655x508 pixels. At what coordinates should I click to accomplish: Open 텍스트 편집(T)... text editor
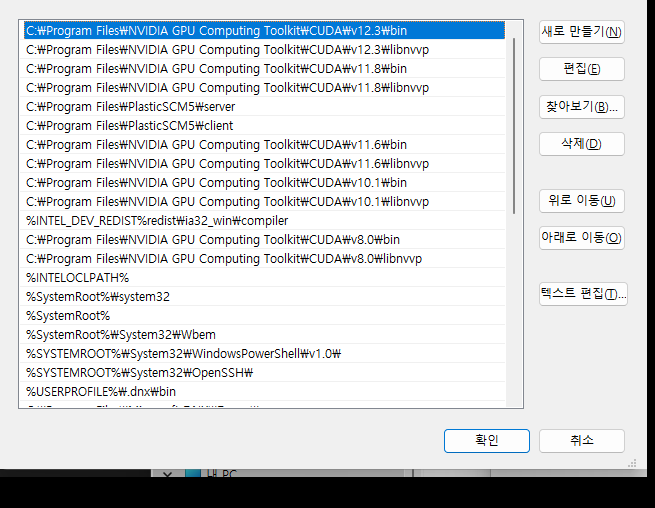583,294
